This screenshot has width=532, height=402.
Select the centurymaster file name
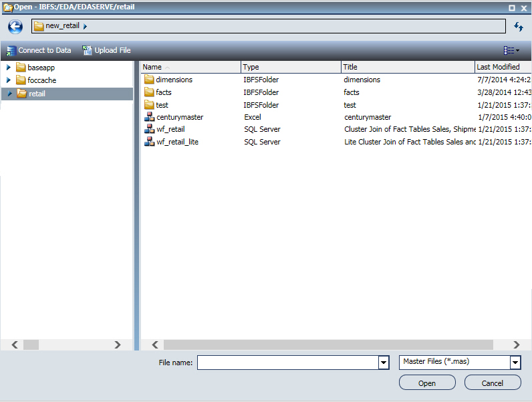click(180, 117)
